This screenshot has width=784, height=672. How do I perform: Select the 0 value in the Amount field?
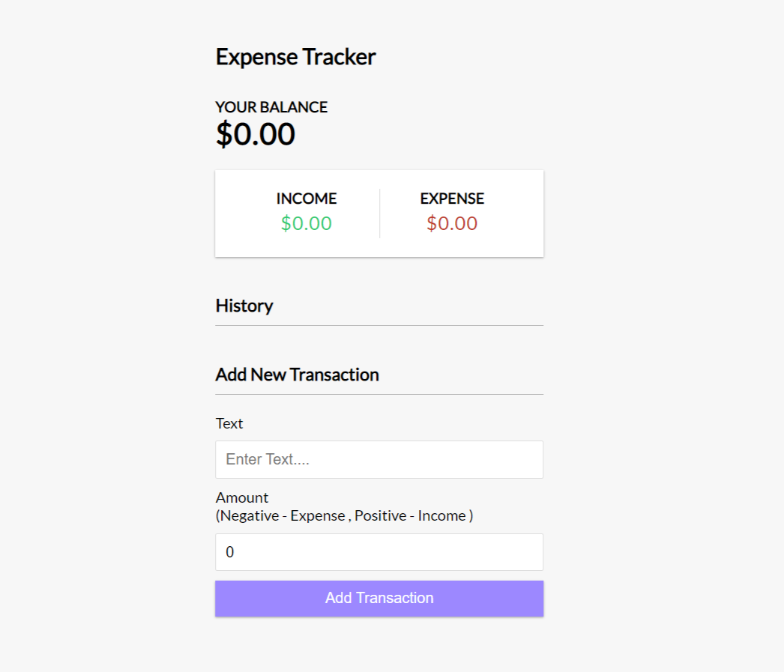coord(231,552)
